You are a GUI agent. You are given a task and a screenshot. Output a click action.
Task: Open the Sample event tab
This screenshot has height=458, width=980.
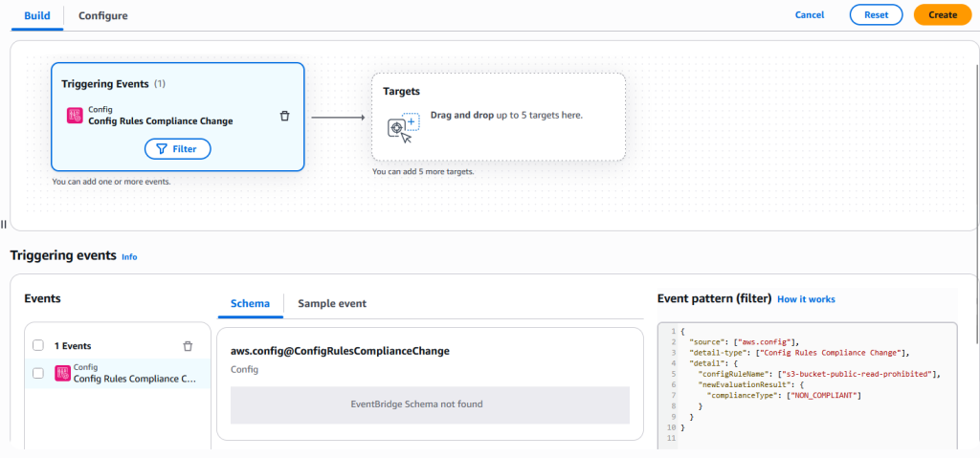332,303
